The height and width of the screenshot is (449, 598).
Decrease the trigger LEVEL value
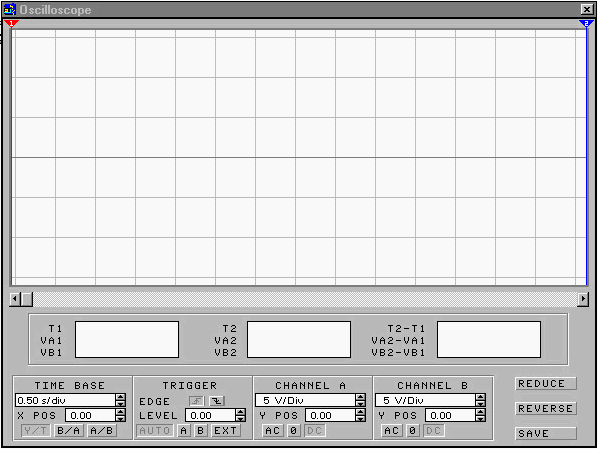coord(241,418)
